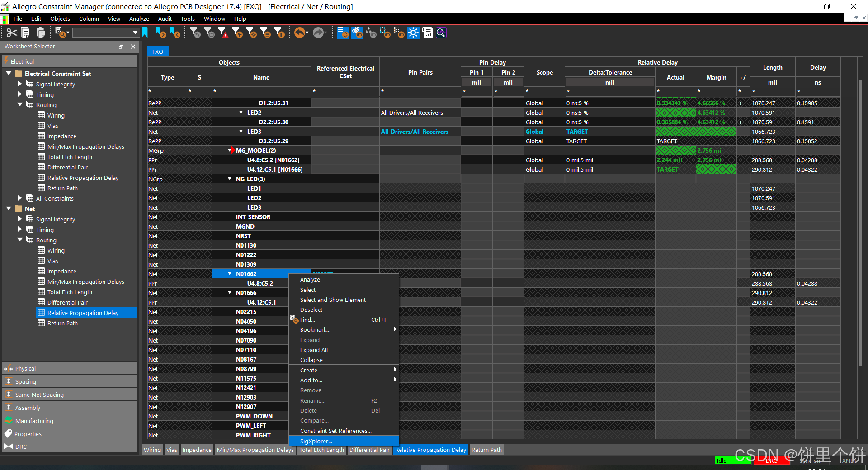This screenshot has width=868, height=470.
Task: Expand the All Constraints tree node
Action: click(19, 198)
